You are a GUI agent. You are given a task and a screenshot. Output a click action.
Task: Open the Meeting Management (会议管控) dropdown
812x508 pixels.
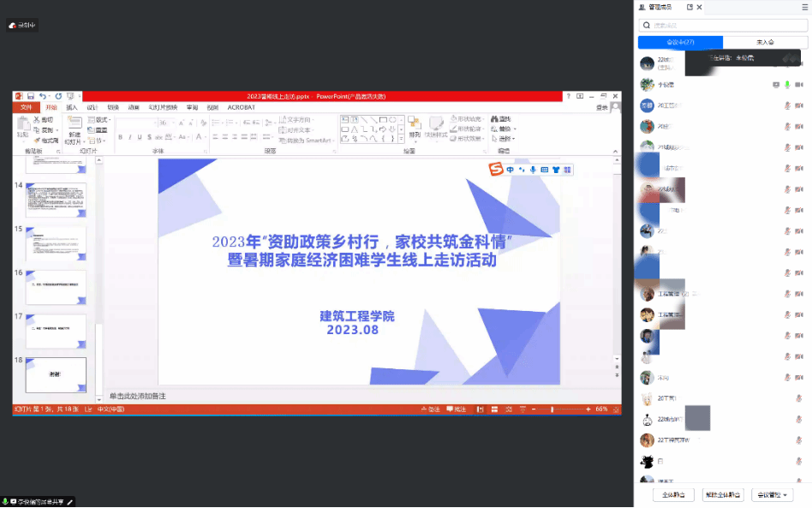tap(772, 495)
